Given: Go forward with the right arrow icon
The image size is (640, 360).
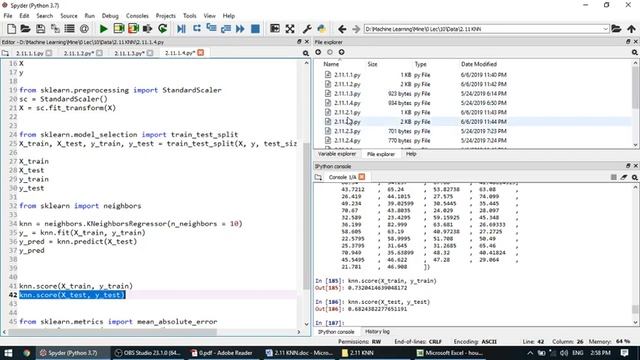Looking at the screenshot, I should (x=356, y=29).
